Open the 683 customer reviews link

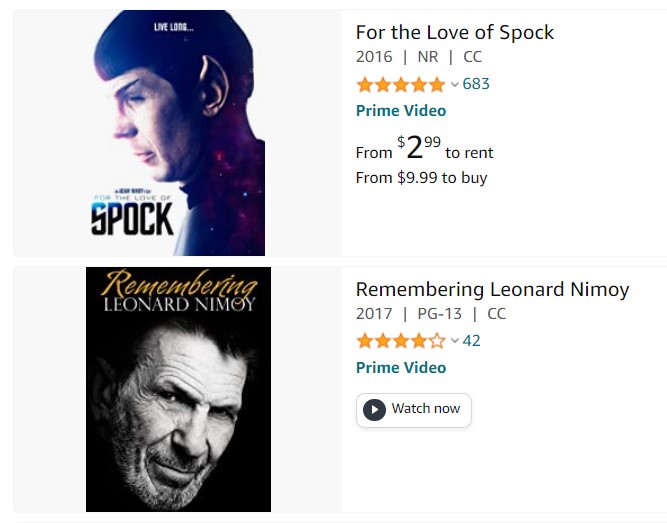pyautogui.click(x=476, y=84)
